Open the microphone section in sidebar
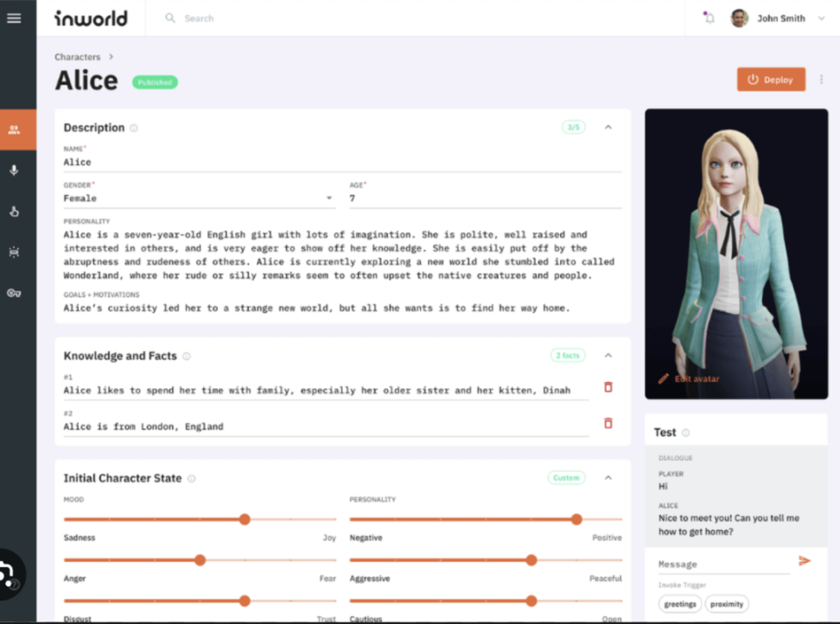 point(14,170)
